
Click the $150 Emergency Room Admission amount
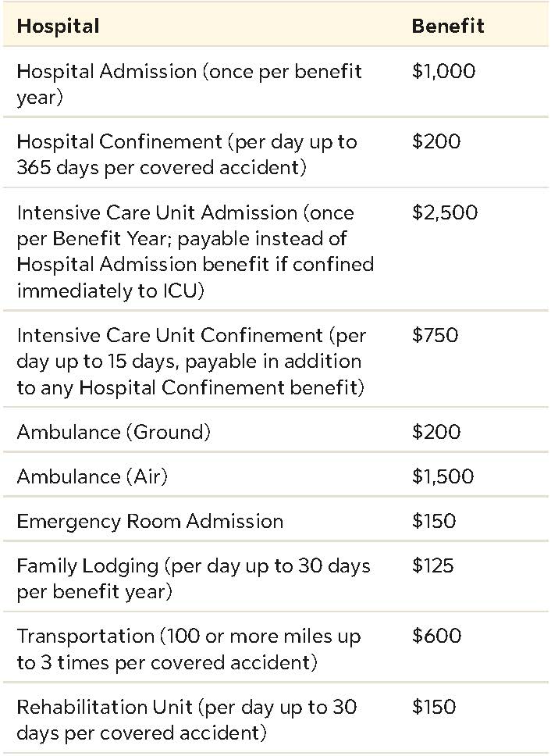(434, 521)
